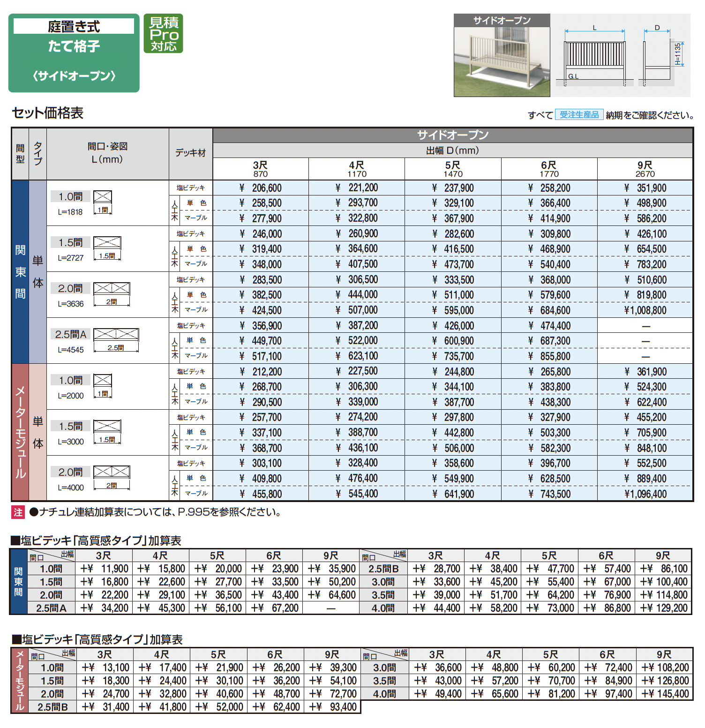This screenshot has height=728, width=705.
Task: Click the セット価格表 heading
Action: 47,113
